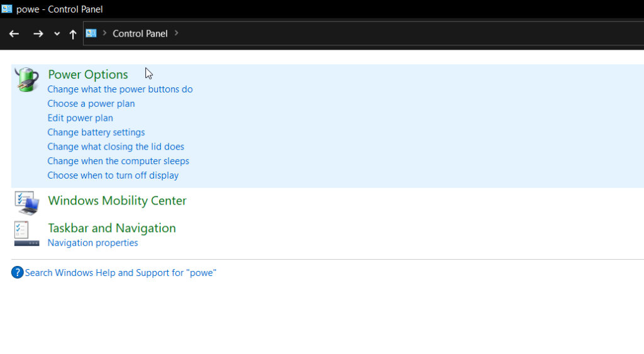Go forward with the right arrow
Viewport: 644px width, 354px height.
[38, 34]
